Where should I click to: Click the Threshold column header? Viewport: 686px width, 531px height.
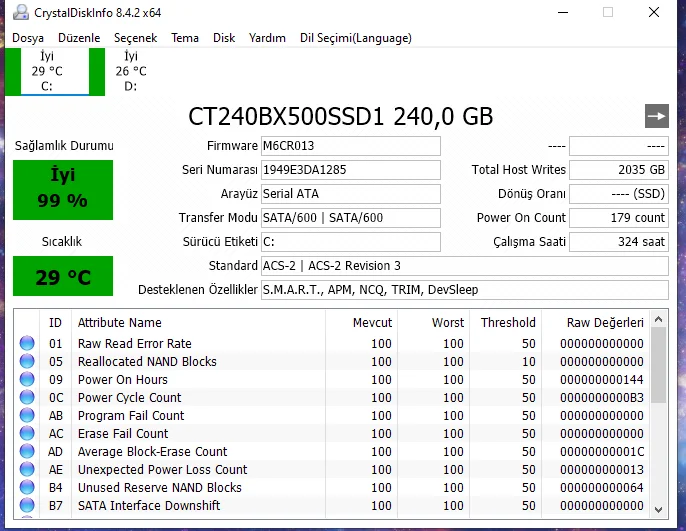(x=505, y=323)
